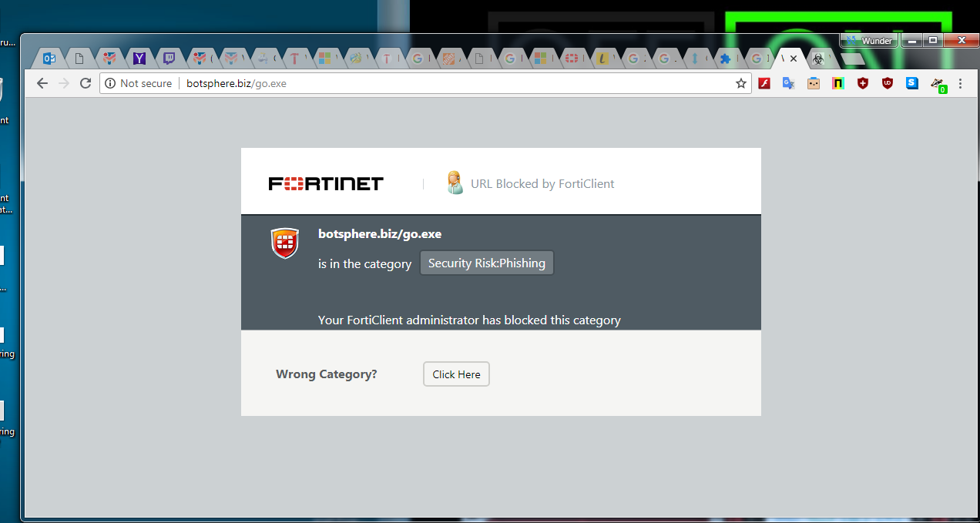Click the red shield plus extension

pos(863,83)
